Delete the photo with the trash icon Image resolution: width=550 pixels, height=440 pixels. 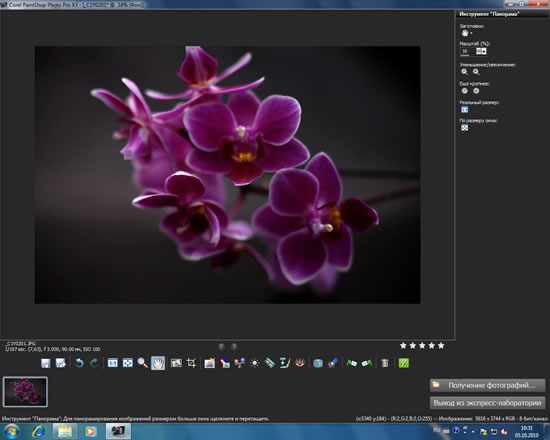tap(385, 363)
